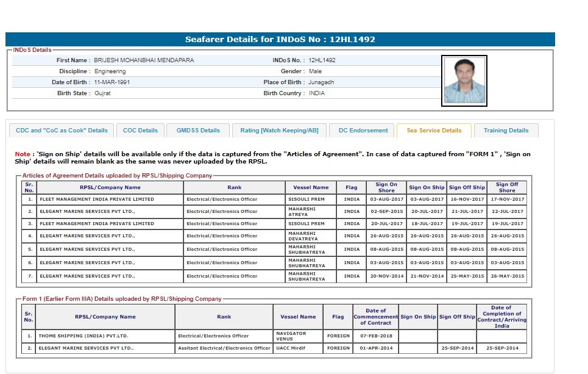Click the Sign On Shore column header
This screenshot has width=588, height=374.
386,187
